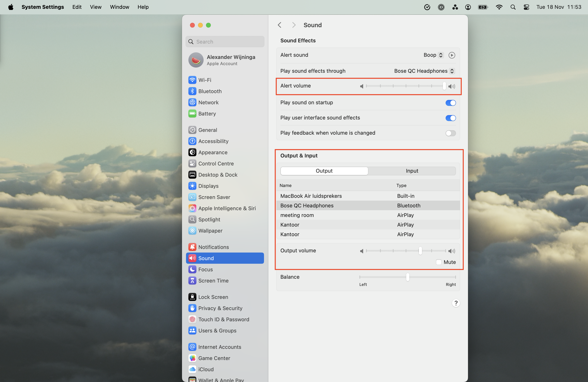The image size is (588, 382).
Task: Open the Bluetooth settings from sidebar
Action: point(210,91)
